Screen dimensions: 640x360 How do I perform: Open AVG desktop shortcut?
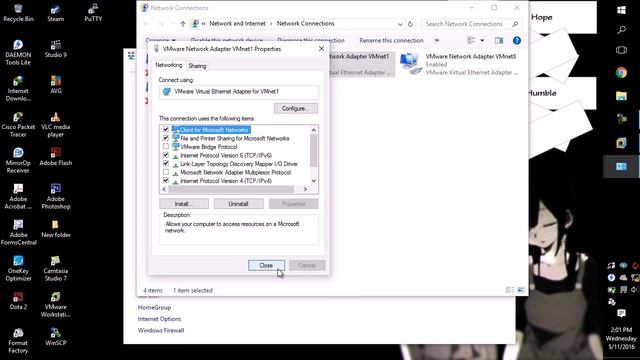[x=56, y=85]
